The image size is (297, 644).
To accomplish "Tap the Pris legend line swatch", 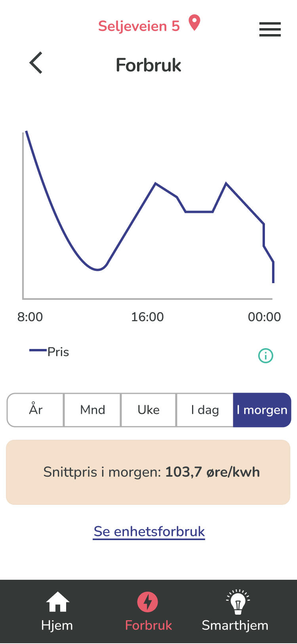I will pos(38,350).
